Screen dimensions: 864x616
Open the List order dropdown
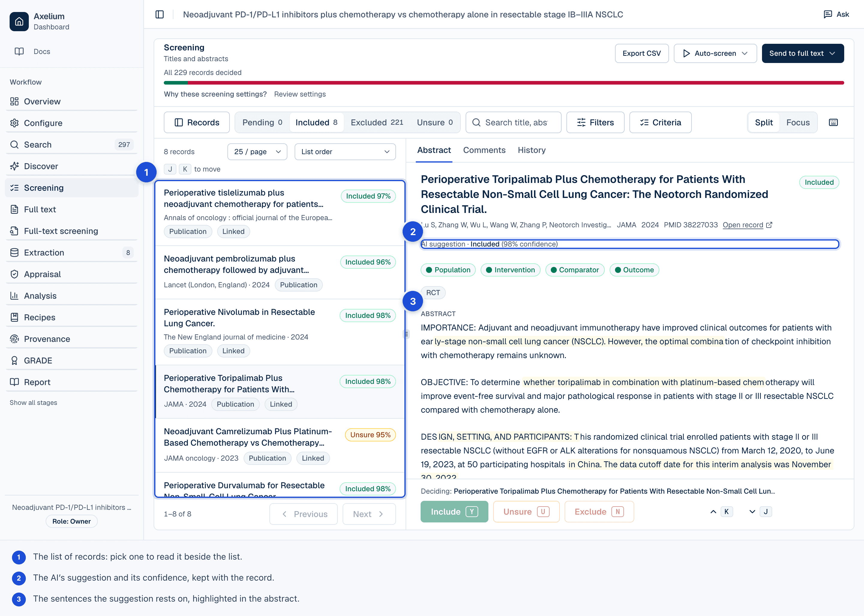pos(345,152)
